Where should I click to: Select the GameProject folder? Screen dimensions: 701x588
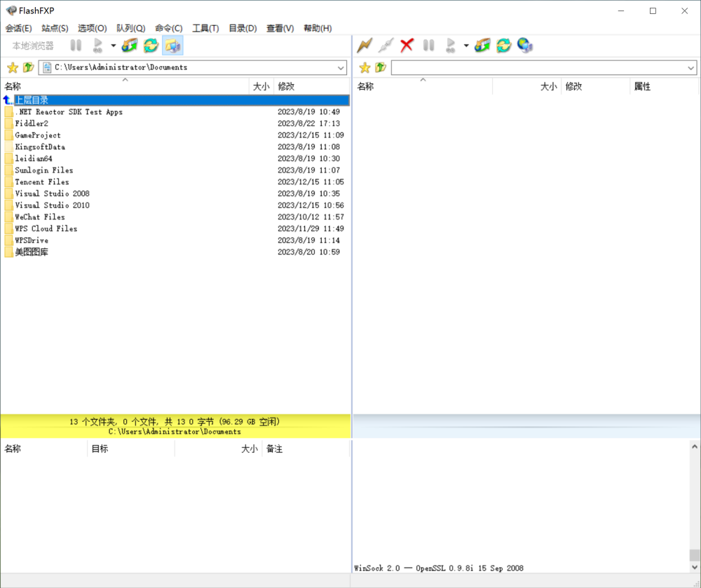[38, 135]
